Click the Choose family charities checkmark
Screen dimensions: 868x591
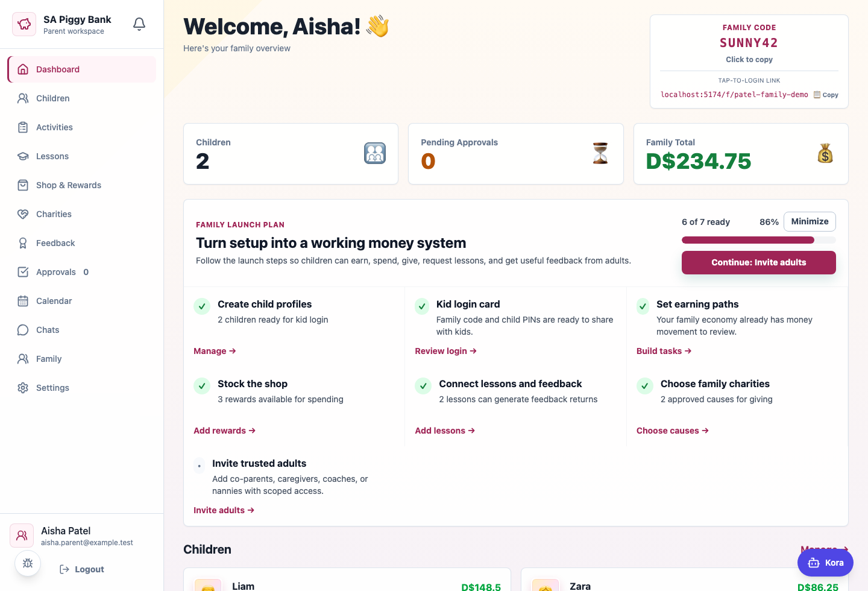(x=645, y=385)
